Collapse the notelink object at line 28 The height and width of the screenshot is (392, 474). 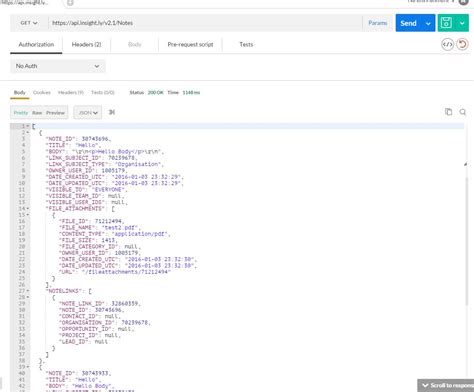[28, 297]
